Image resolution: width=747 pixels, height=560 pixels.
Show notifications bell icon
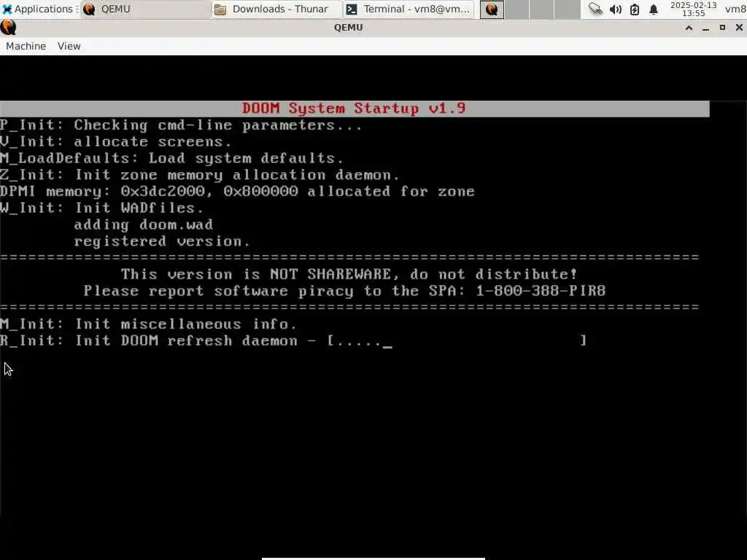(654, 9)
